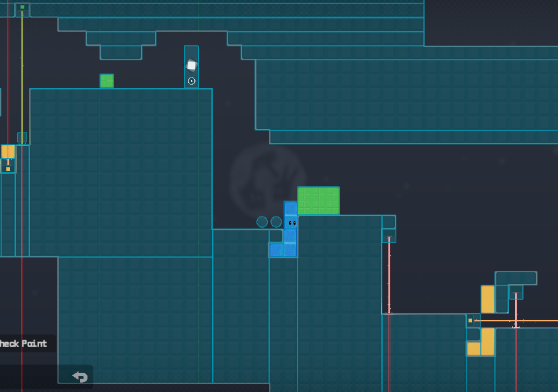
Task: Select the small green block on the tall platform
Action: tap(107, 81)
